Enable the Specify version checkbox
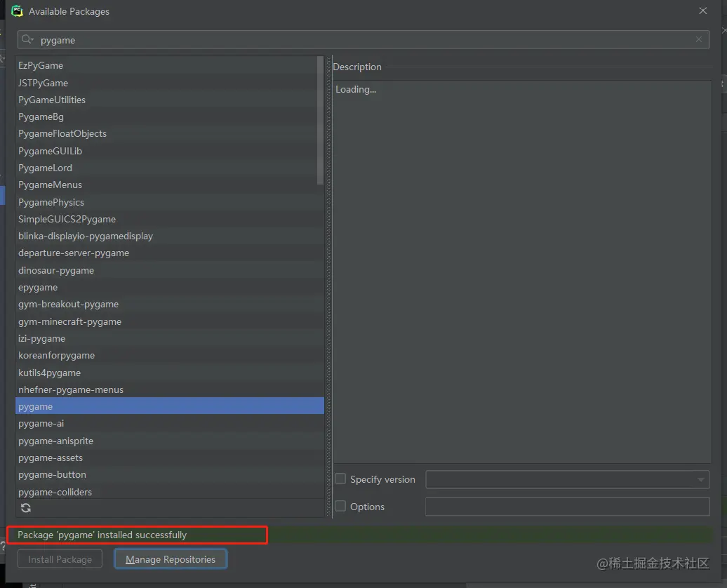The height and width of the screenshot is (588, 727). click(340, 479)
